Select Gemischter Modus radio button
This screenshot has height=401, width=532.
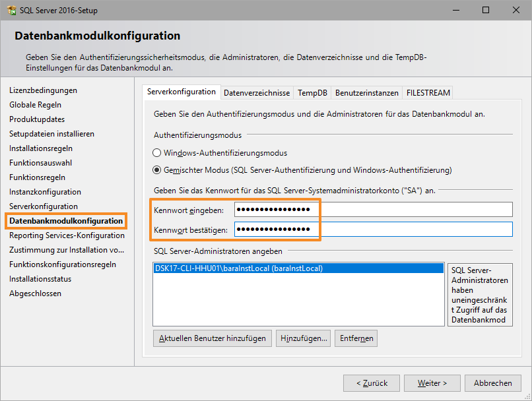pos(157,170)
